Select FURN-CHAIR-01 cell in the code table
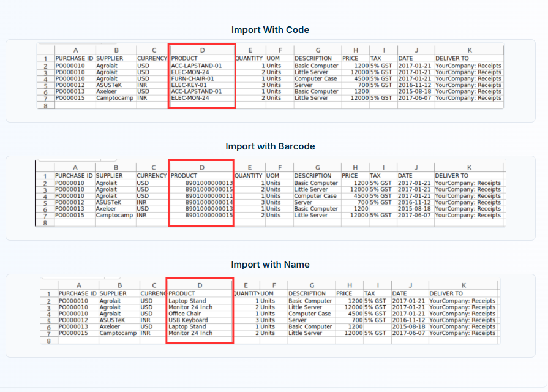The height and width of the screenshot is (392, 548). [193, 78]
